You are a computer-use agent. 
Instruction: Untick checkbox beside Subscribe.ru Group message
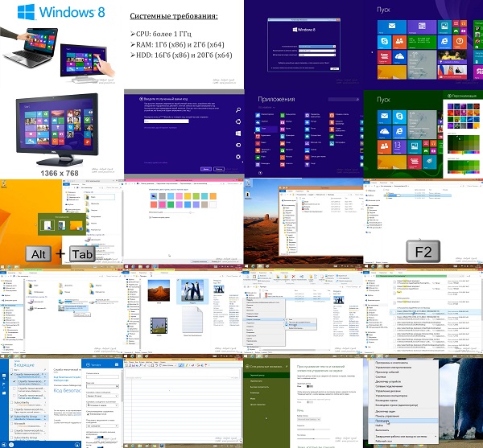12,417
